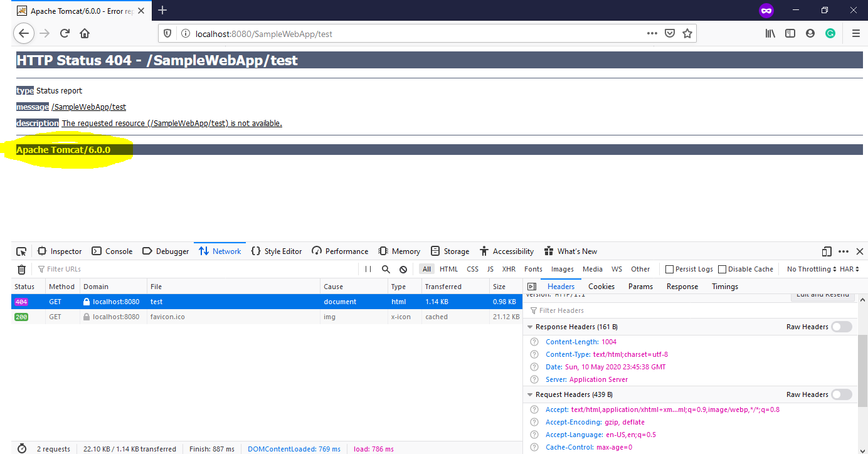Image resolution: width=868 pixels, height=454 pixels.
Task: Toggle the sidebars icon in toolbar
Action: pos(790,33)
